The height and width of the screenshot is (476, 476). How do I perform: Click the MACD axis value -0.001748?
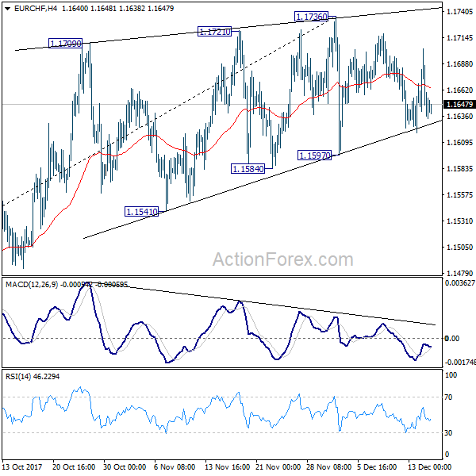[460, 363]
